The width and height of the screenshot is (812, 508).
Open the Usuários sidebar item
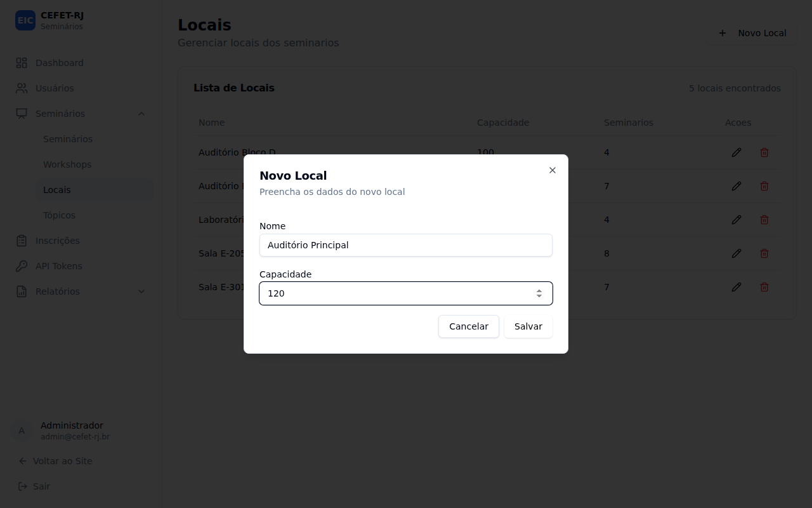[x=81, y=88]
